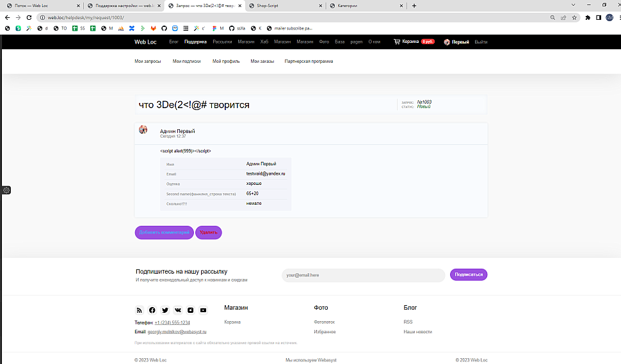Open Партнерская программа menu item

[x=309, y=61]
